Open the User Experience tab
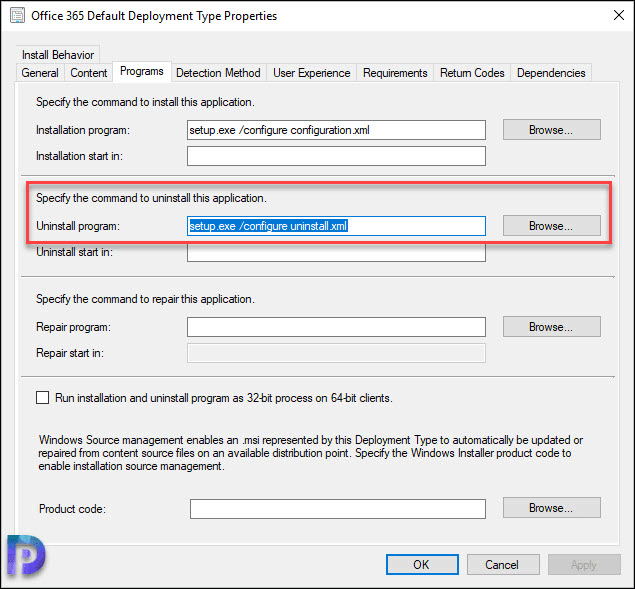Screen dimensions: 635x589 click(311, 73)
